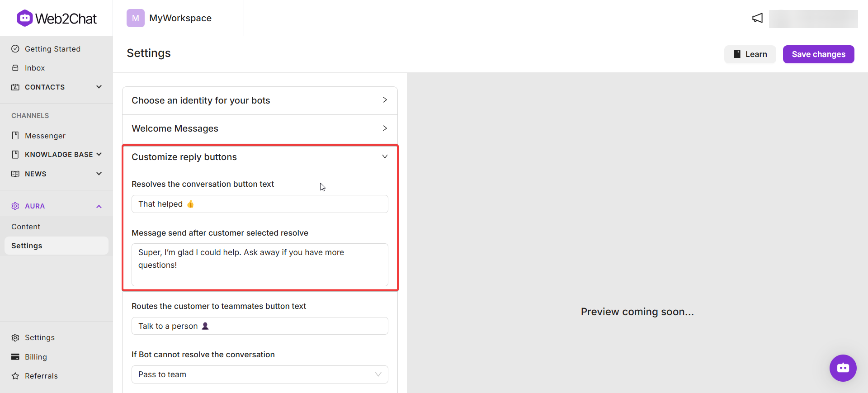
Task: Expand the CONTACTS menu chevron
Action: tap(99, 87)
